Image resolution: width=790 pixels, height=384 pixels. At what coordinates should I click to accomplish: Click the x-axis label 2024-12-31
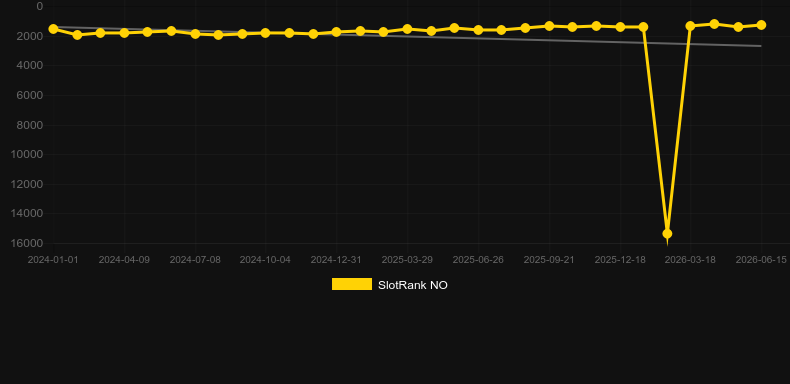[x=336, y=260]
